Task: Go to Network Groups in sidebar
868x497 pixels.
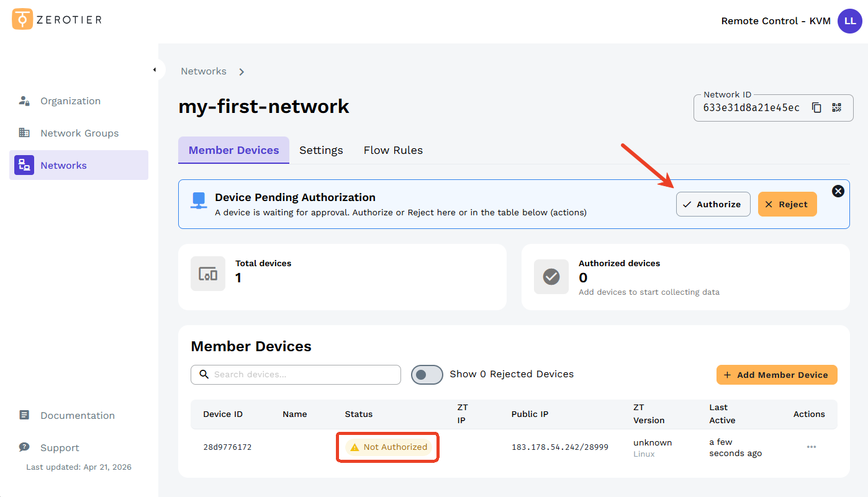Action: point(79,133)
